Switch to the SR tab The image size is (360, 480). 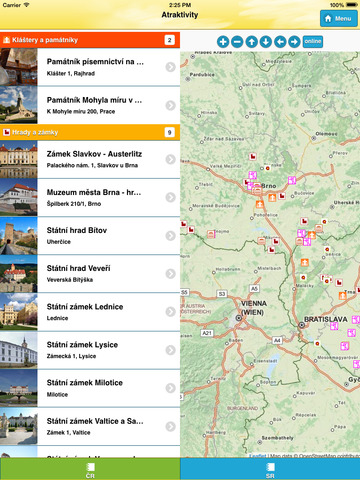pyautogui.click(x=270, y=469)
